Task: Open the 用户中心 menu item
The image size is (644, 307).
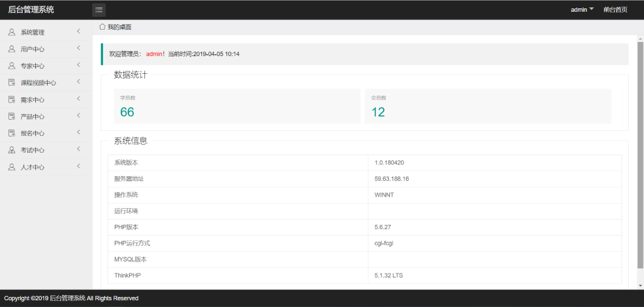Action: tap(46, 49)
